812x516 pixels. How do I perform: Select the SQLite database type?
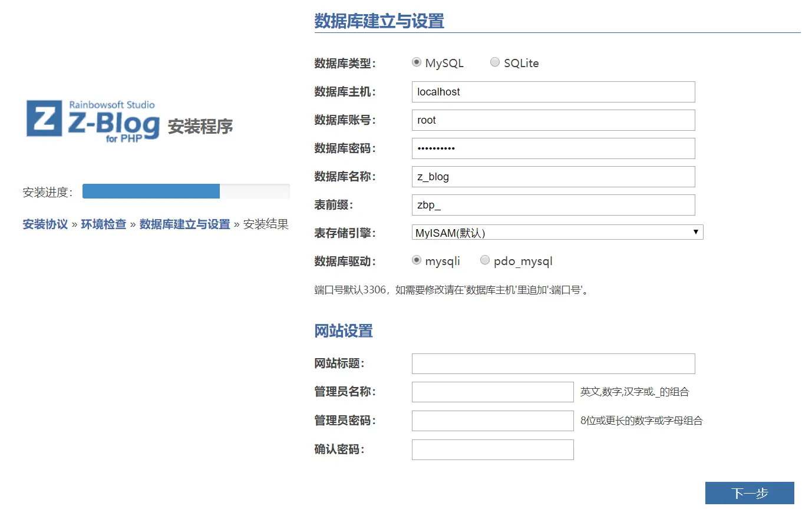click(495, 62)
